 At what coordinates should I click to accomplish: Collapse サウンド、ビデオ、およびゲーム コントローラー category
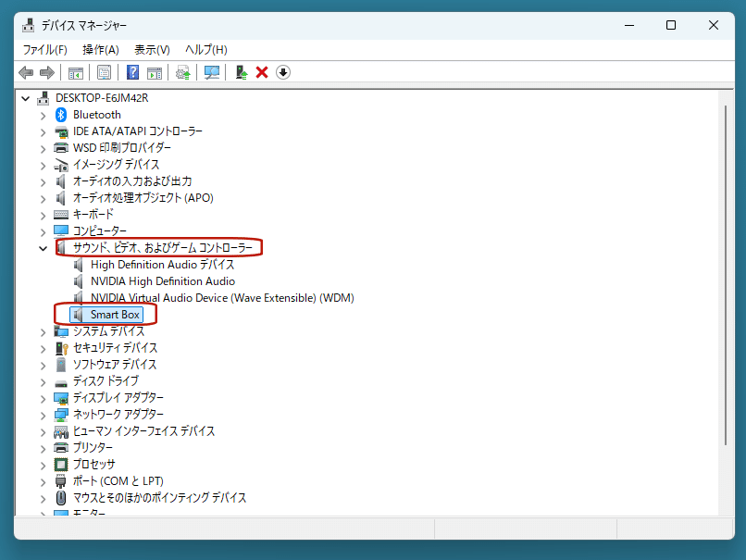tap(43, 248)
